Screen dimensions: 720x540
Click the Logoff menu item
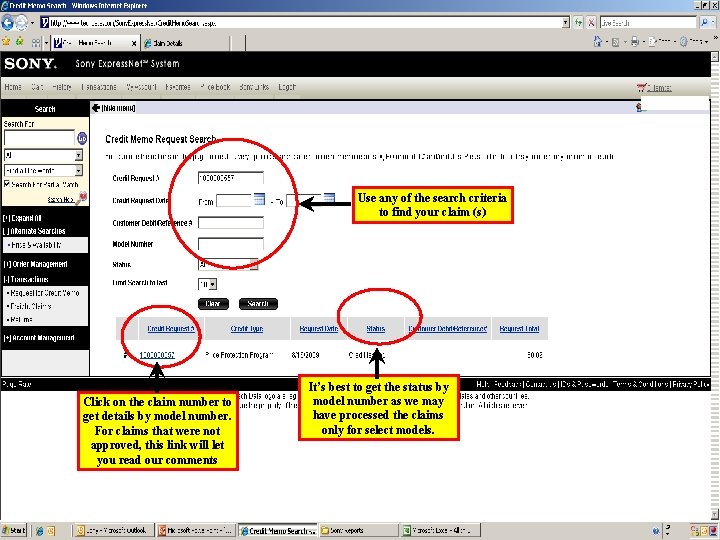[287, 87]
